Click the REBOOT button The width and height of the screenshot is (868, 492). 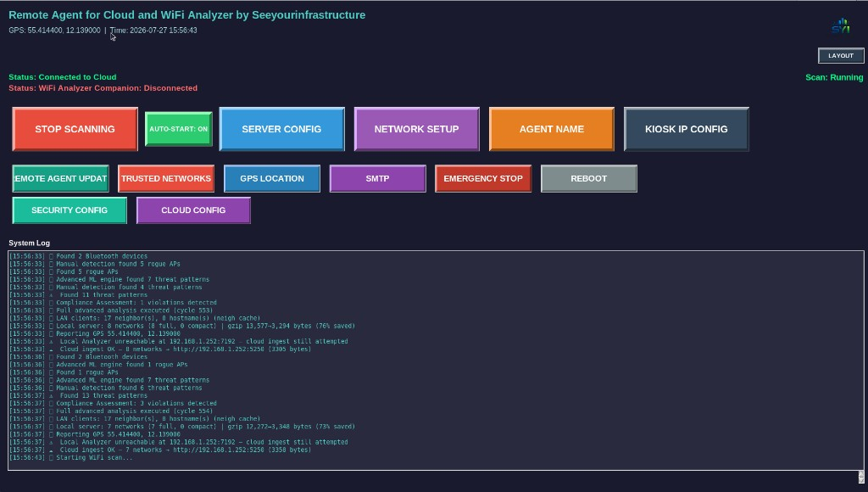point(589,178)
